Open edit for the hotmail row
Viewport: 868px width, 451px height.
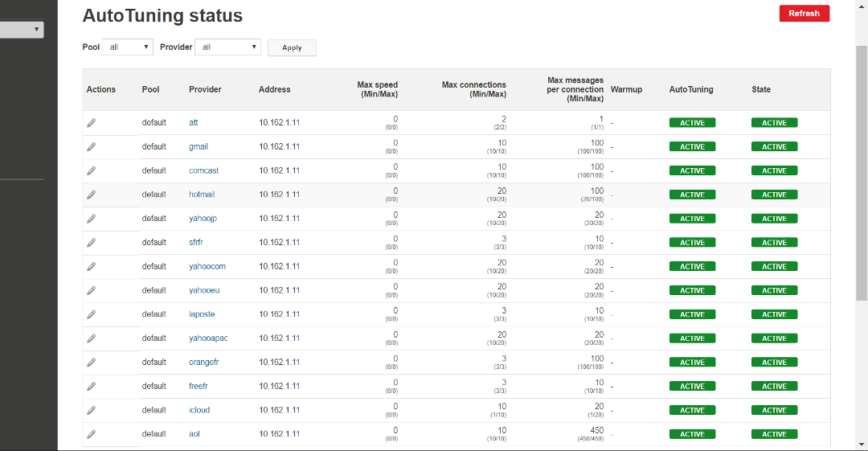pos(92,195)
